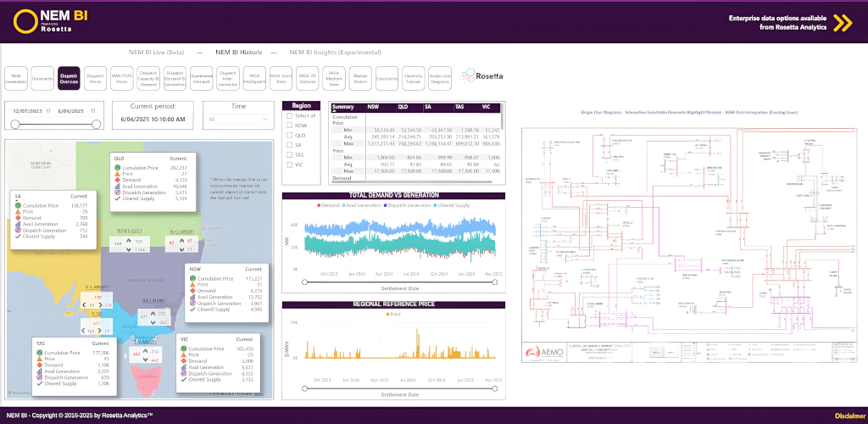The image size is (868, 424).
Task: Tick the VIC region checkbox
Action: (x=289, y=165)
